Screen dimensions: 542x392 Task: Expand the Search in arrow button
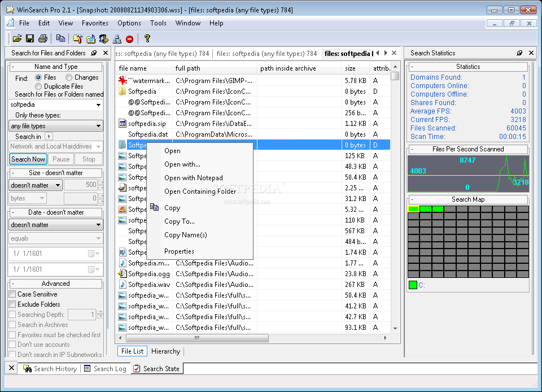49,136
